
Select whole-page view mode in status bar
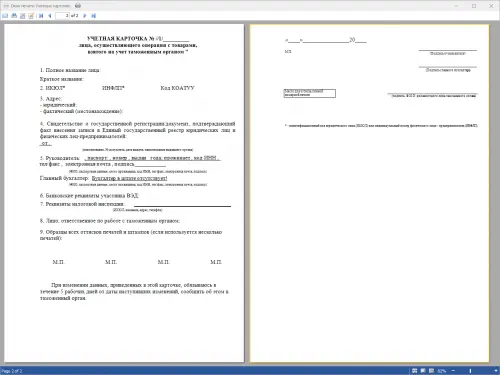coord(415,371)
